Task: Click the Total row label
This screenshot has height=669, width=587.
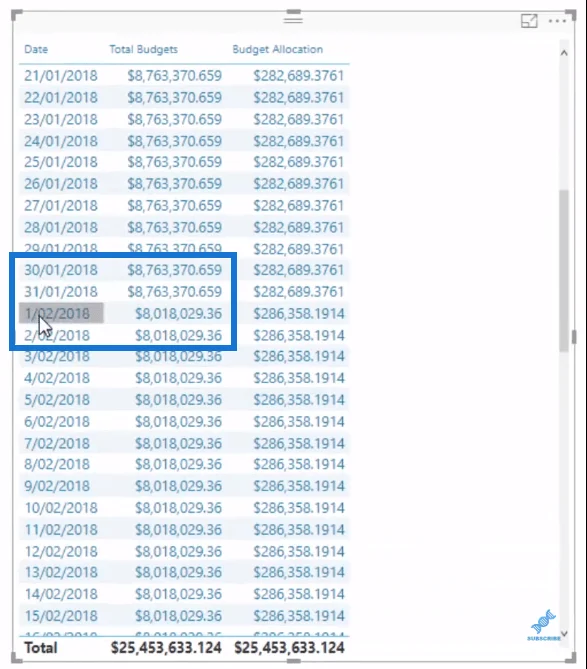Action: pyautogui.click(x=41, y=648)
